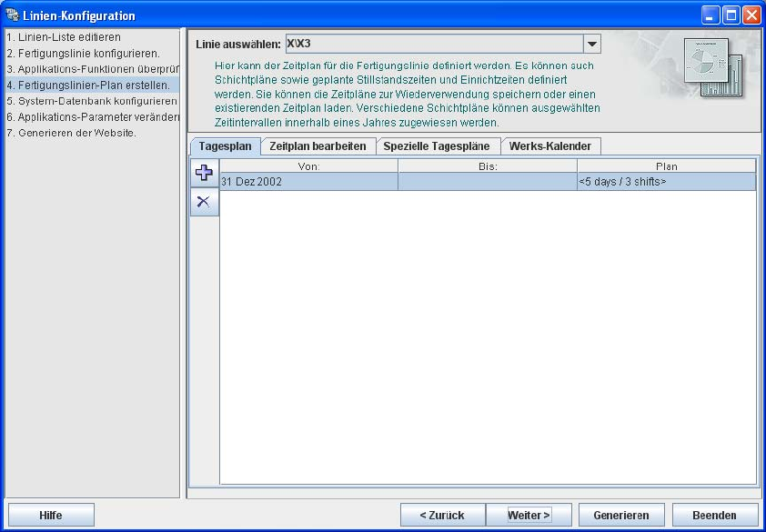The height and width of the screenshot is (532, 766).
Task: Click the Generieren button
Action: [x=621, y=516]
